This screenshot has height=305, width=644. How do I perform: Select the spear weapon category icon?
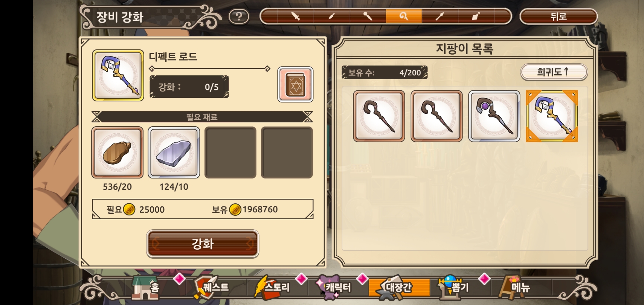tap(440, 16)
